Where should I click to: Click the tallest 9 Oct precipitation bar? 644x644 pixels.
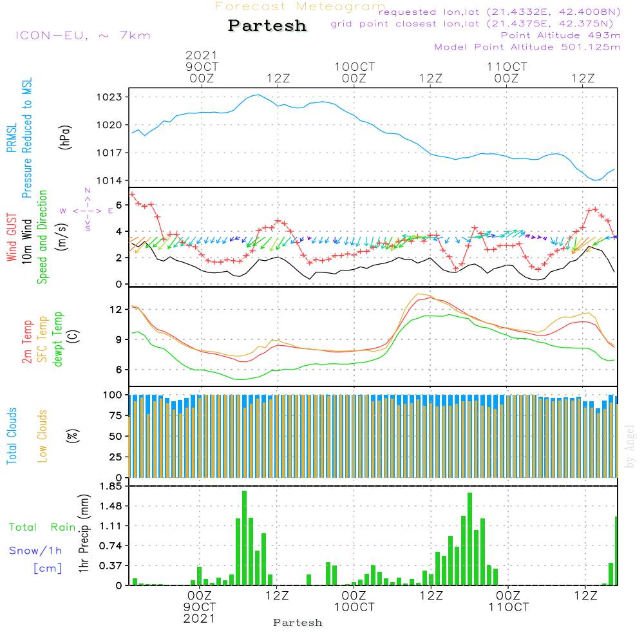(x=244, y=538)
